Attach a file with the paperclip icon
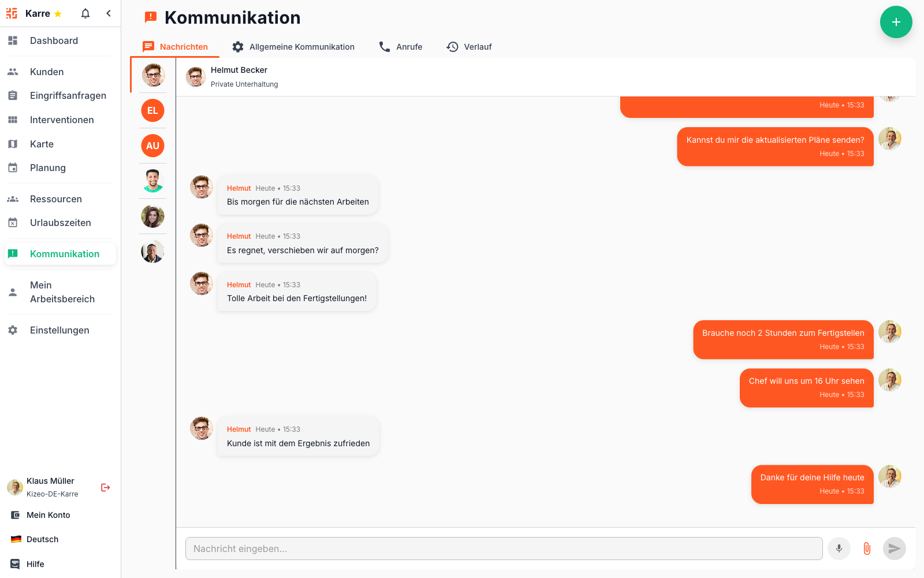The width and height of the screenshot is (924, 578). pos(866,549)
